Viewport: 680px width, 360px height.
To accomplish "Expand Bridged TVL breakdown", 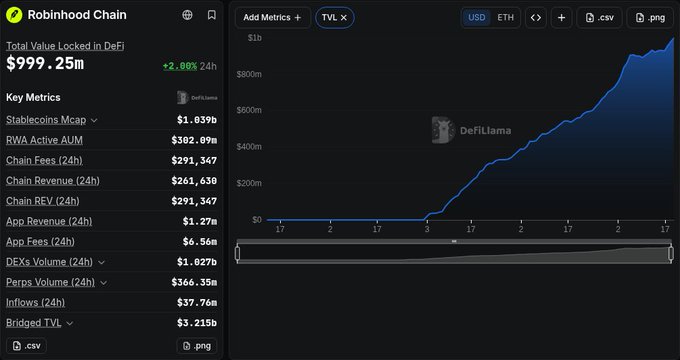I will (70, 323).
